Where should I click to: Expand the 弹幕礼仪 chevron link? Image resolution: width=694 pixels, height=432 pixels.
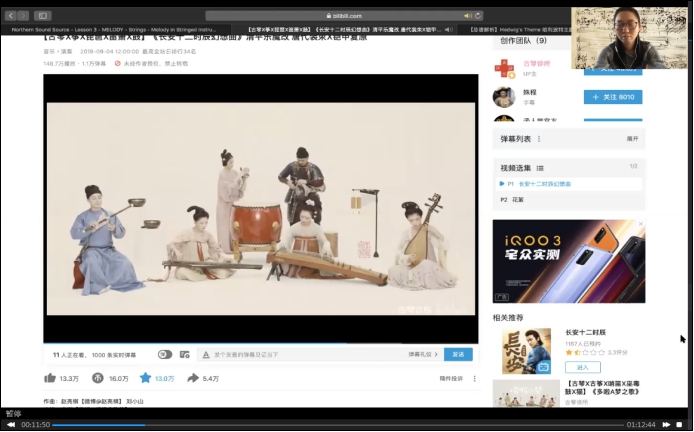point(423,355)
